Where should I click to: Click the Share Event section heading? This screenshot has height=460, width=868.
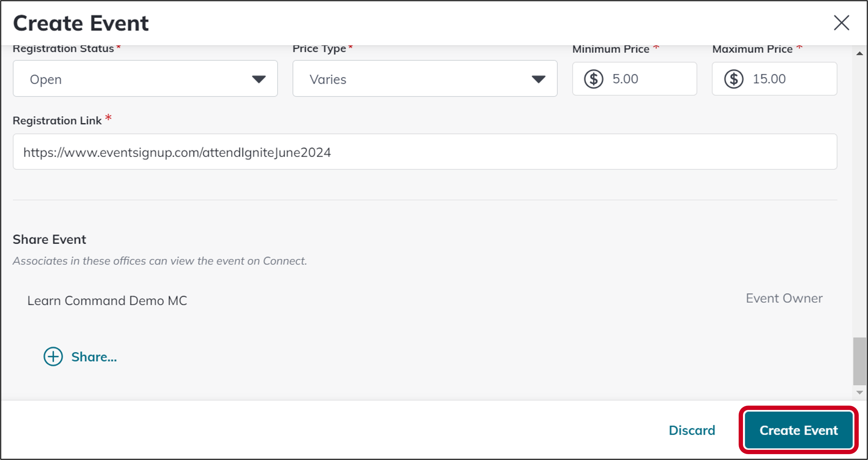(x=49, y=239)
